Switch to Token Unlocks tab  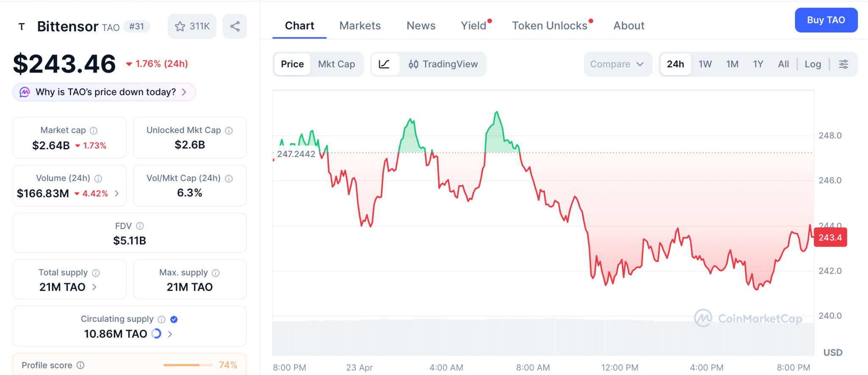pyautogui.click(x=549, y=26)
